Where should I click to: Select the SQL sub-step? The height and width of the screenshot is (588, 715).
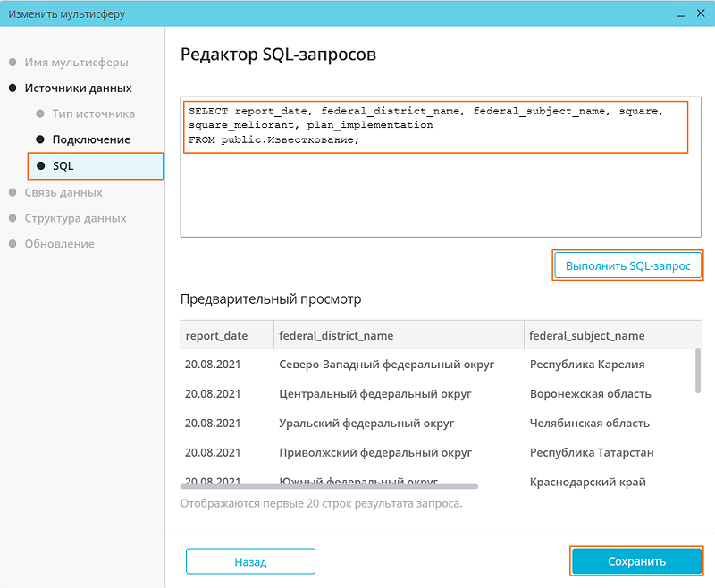point(63,166)
